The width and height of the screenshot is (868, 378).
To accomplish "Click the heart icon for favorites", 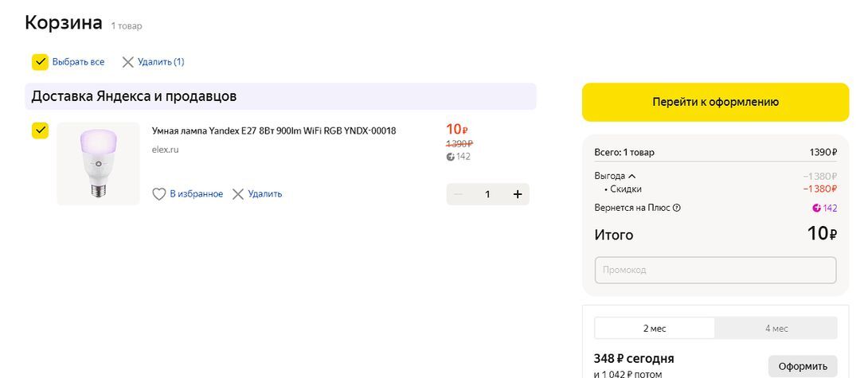I will pyautogui.click(x=159, y=194).
